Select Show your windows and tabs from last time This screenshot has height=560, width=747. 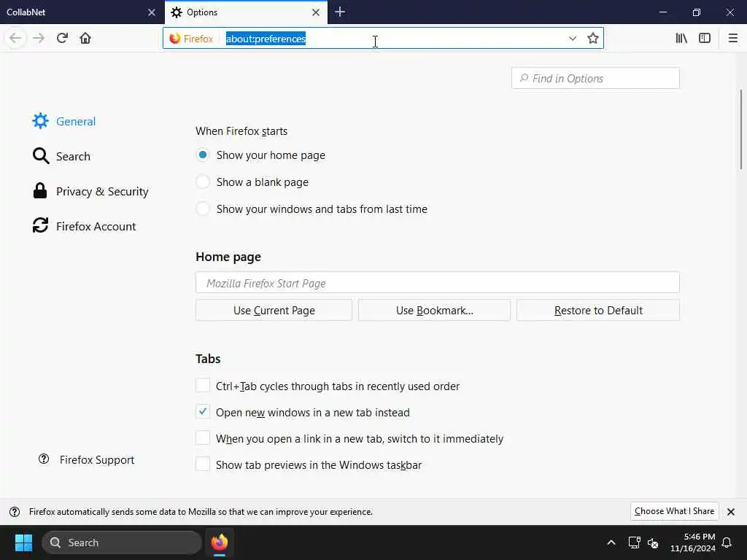(x=203, y=209)
